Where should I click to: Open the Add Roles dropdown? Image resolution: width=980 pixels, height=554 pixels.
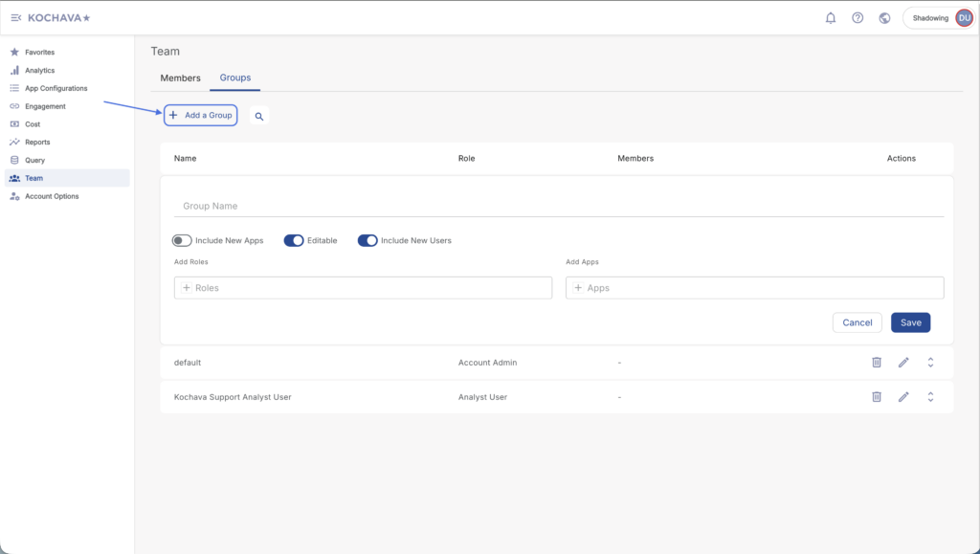tap(363, 288)
